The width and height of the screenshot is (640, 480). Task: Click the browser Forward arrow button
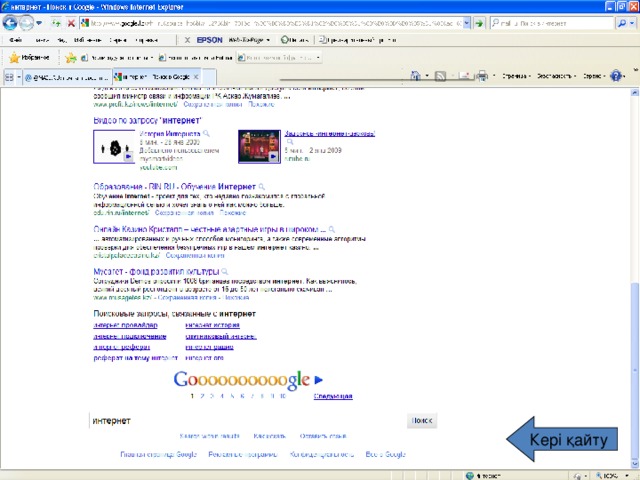coord(26,23)
